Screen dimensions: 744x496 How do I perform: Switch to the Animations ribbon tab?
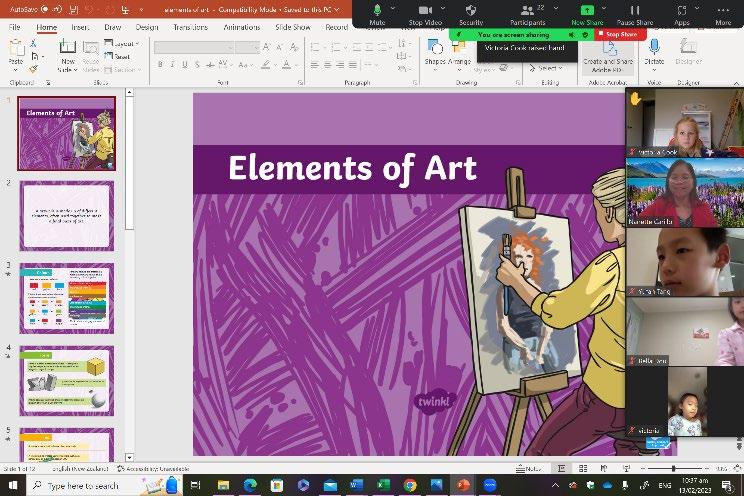(242, 27)
